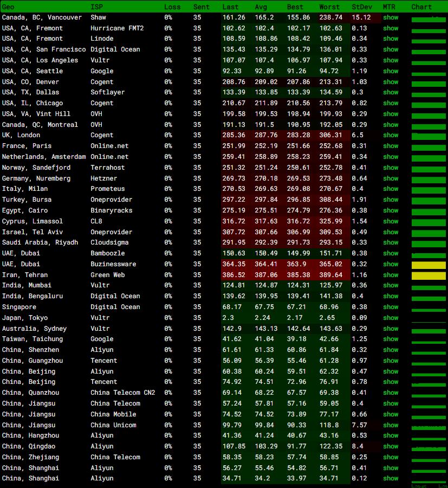Click the MTR column header
Screen dimensions: 448x488
pyautogui.click(x=389, y=7)
